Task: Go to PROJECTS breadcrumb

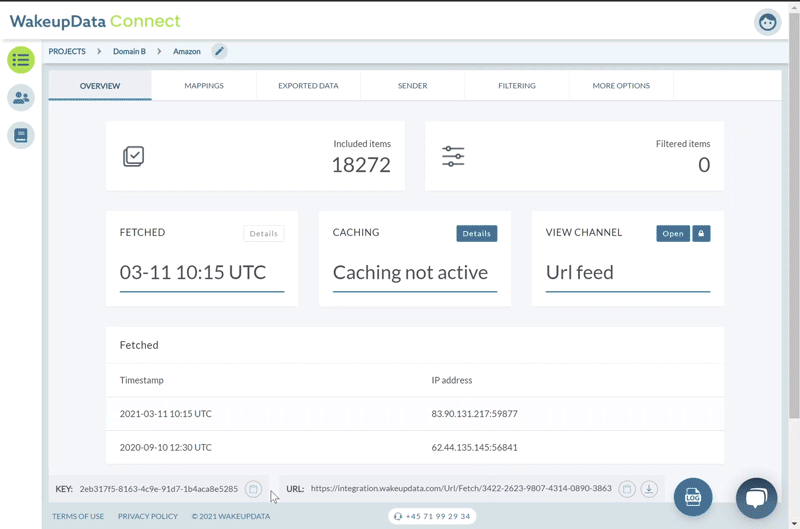Action: coord(67,52)
